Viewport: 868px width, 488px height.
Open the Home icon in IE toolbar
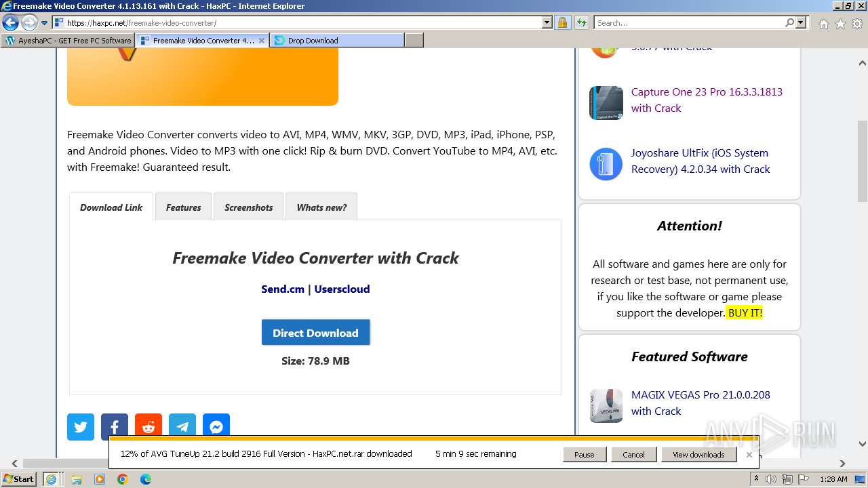coord(823,24)
